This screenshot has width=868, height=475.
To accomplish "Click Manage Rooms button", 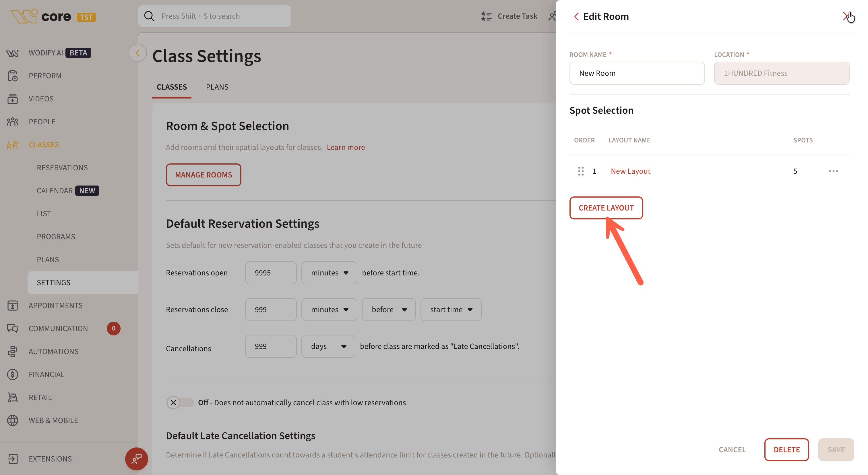I will tap(203, 175).
